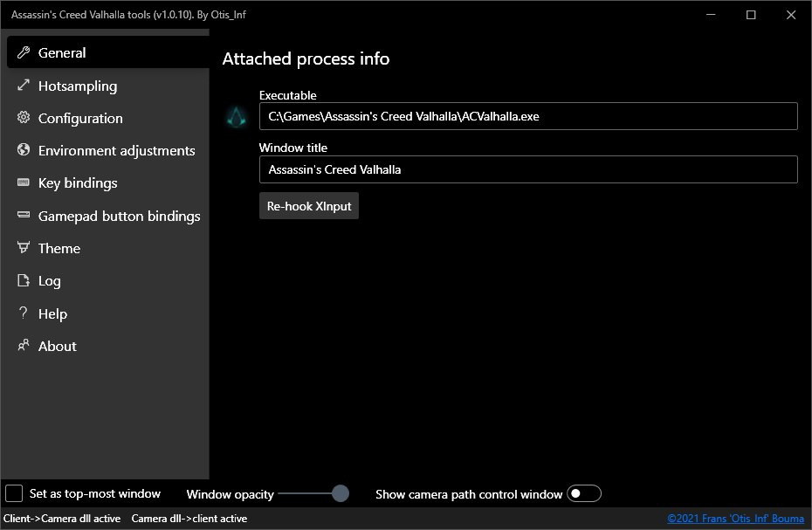Open the Frans 'Otis_Inf' Bouma copyright link
The image size is (812, 530).
pos(735,518)
